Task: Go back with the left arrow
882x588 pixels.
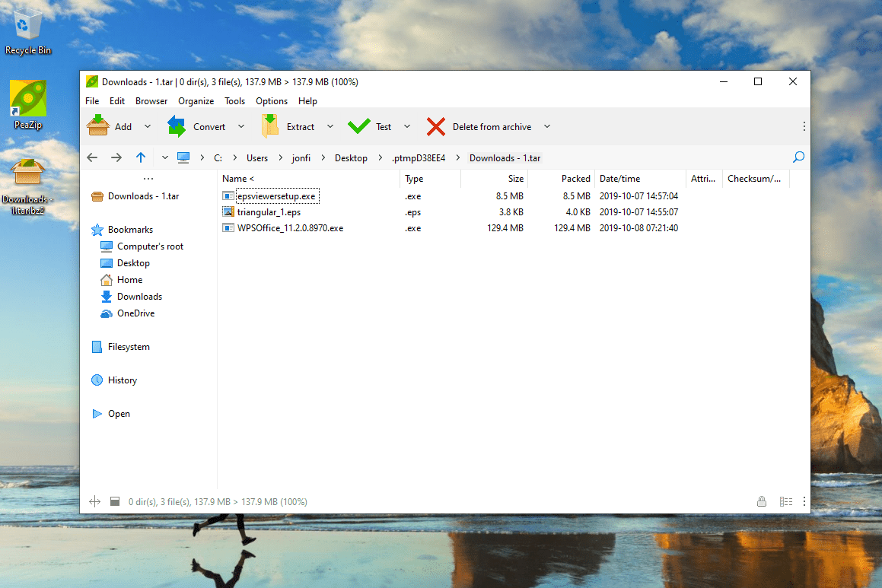Action: coord(92,158)
